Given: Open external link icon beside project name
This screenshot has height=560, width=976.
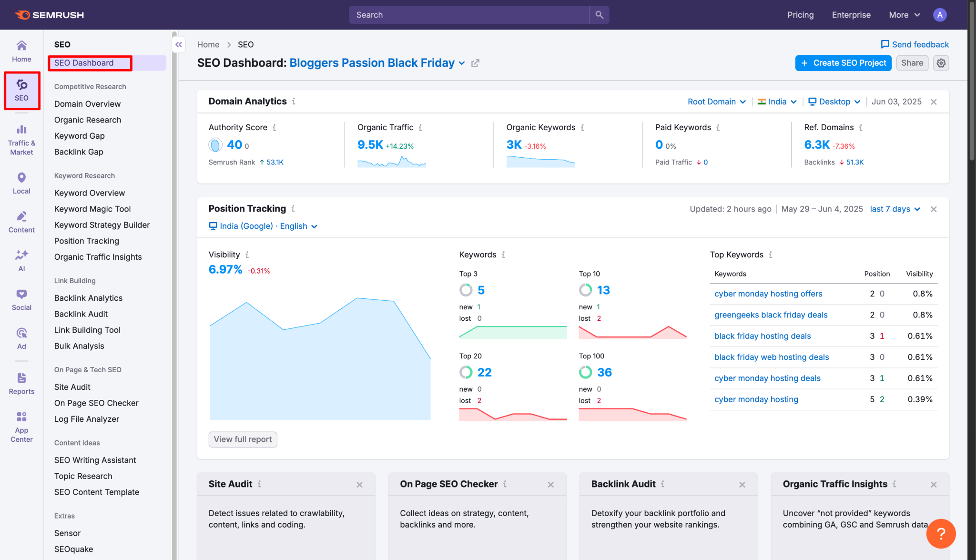Looking at the screenshot, I should [x=475, y=63].
